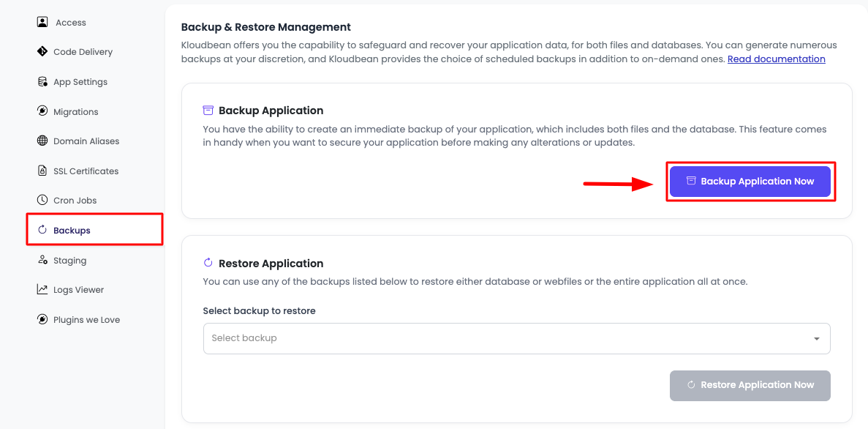Click the Logs Viewer chart icon

(x=42, y=289)
